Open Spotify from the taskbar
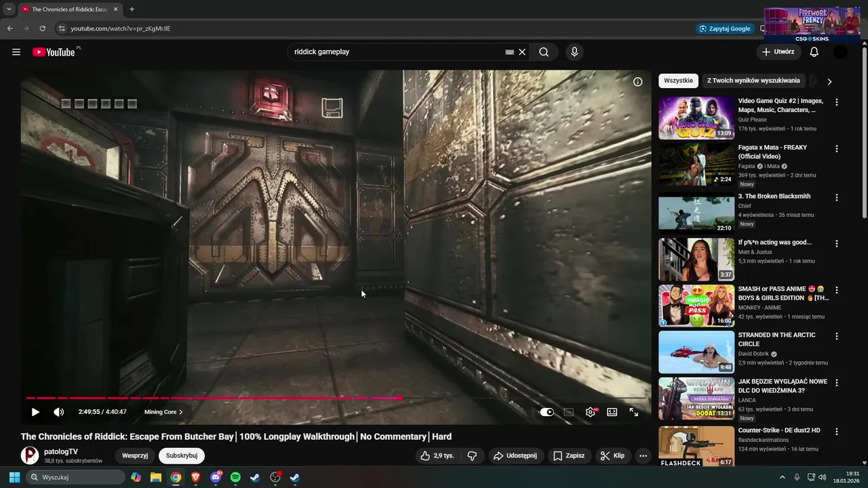 coord(235,477)
